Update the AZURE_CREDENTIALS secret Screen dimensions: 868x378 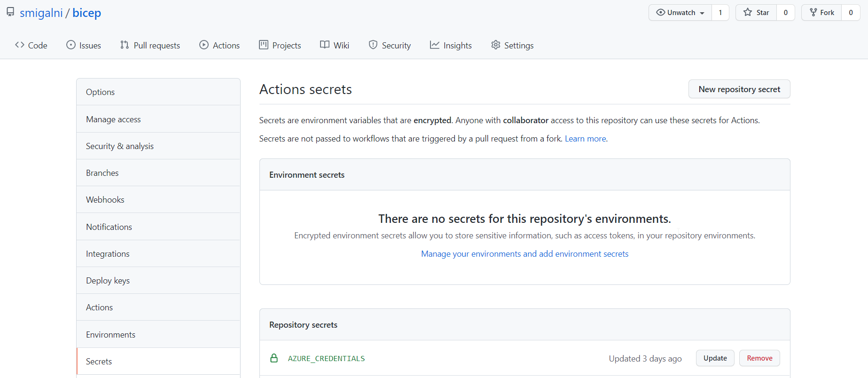click(x=715, y=358)
